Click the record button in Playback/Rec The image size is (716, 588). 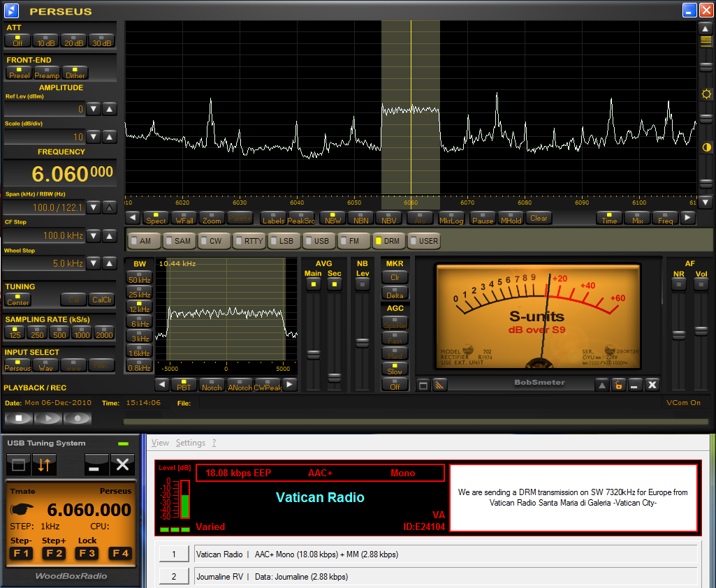[78, 418]
